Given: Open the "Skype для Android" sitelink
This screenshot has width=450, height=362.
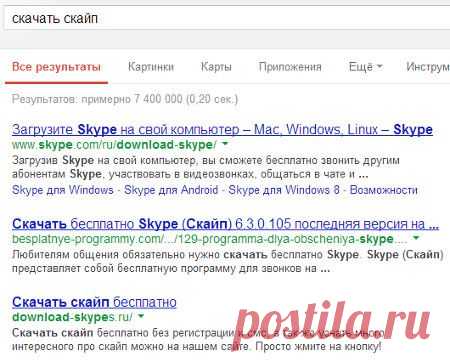Looking at the screenshot, I should [171, 190].
